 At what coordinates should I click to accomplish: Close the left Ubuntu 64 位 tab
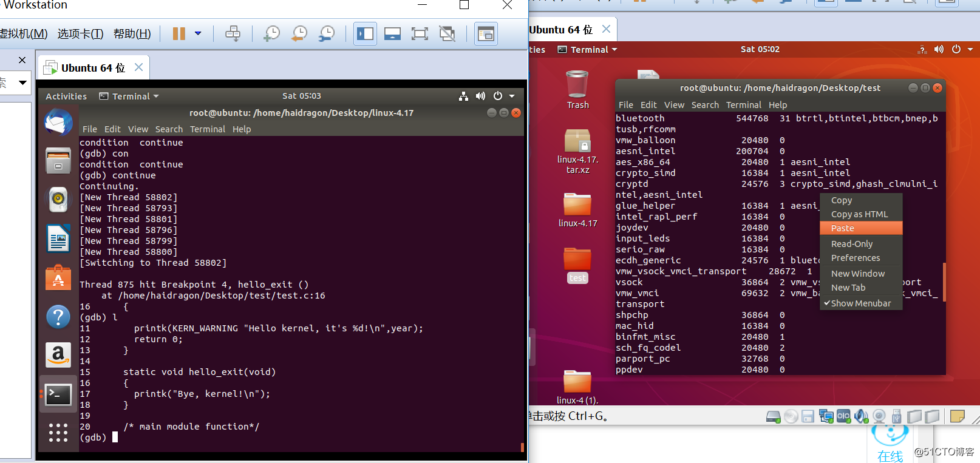click(139, 67)
